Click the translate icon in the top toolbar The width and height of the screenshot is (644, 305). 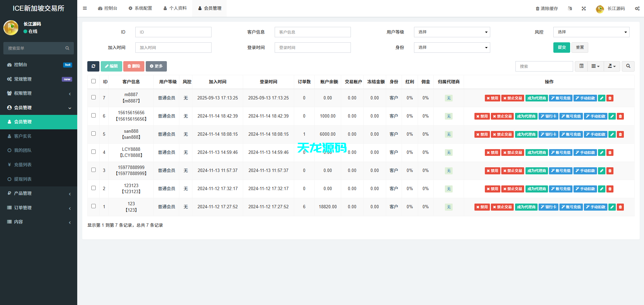pyautogui.click(x=570, y=8)
